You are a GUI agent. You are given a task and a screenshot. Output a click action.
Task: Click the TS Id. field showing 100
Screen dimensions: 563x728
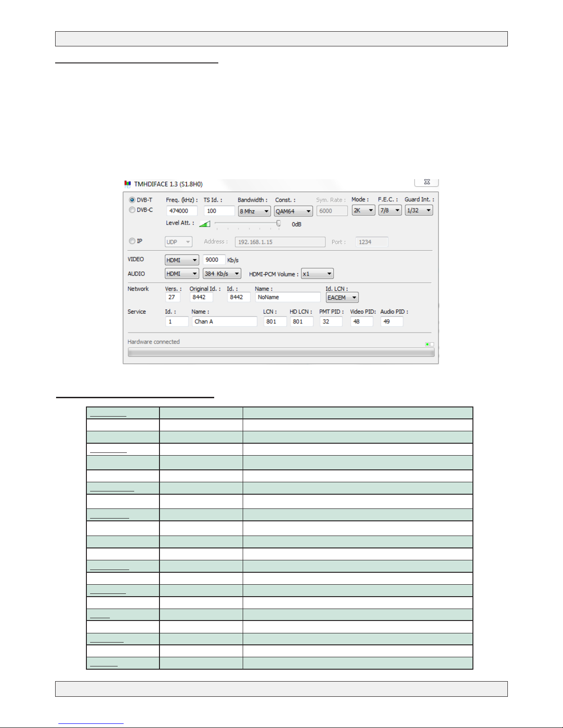pos(219,211)
